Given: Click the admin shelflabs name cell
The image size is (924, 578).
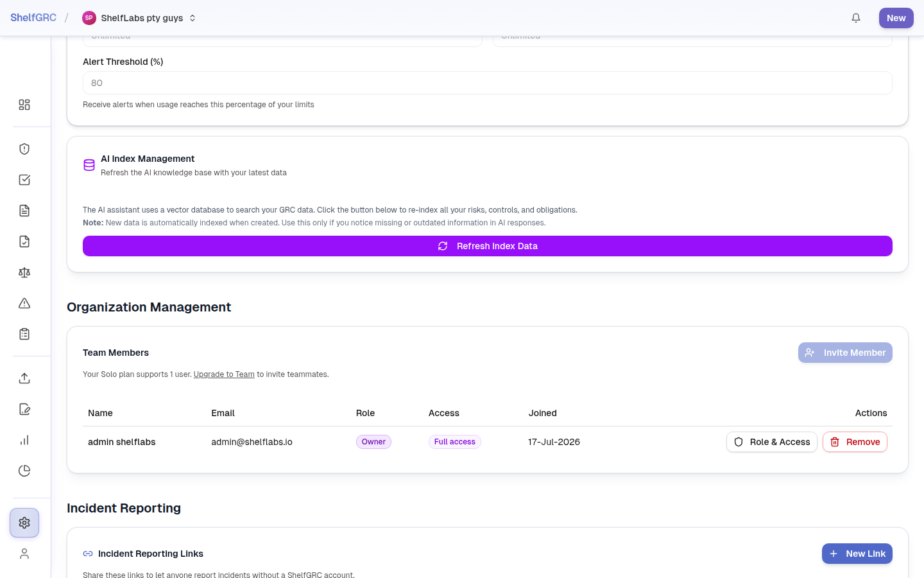Looking at the screenshot, I should 122,442.
